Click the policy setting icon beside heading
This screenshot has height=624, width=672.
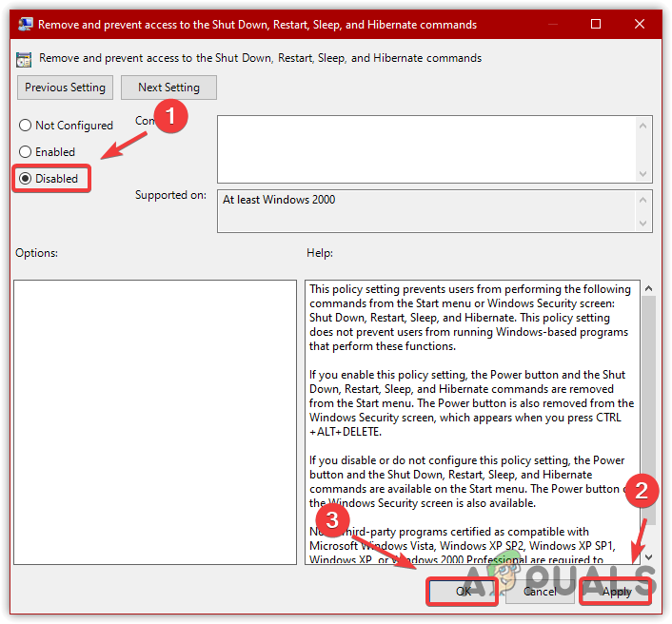click(x=24, y=59)
